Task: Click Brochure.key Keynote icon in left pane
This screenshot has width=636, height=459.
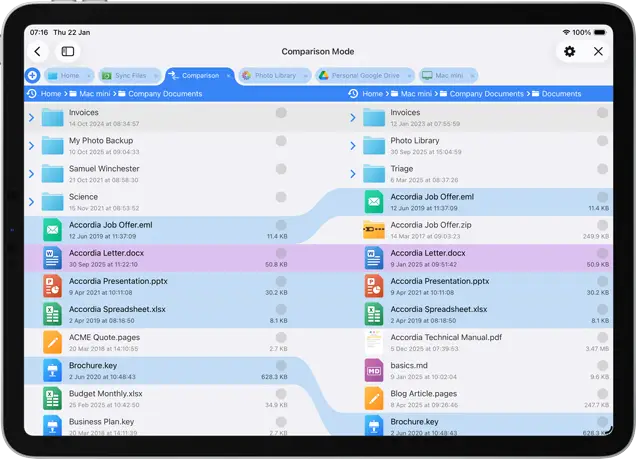Action: [52, 371]
